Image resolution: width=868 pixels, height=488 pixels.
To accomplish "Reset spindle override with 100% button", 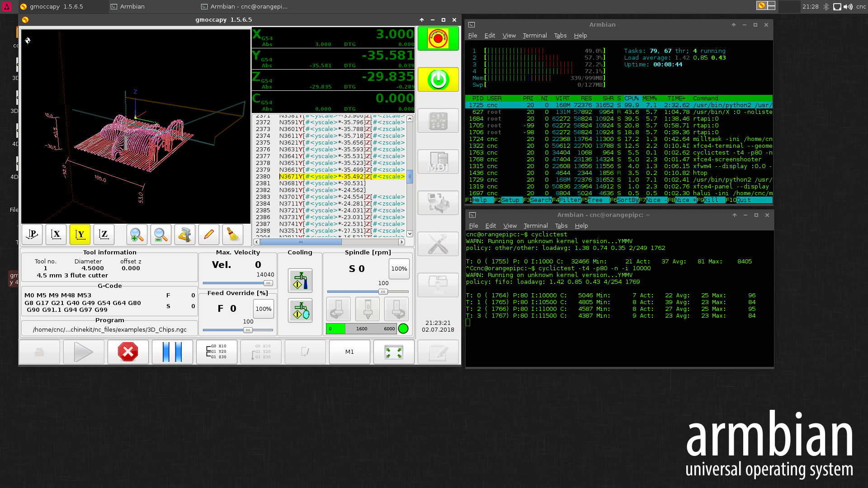I will click(399, 269).
